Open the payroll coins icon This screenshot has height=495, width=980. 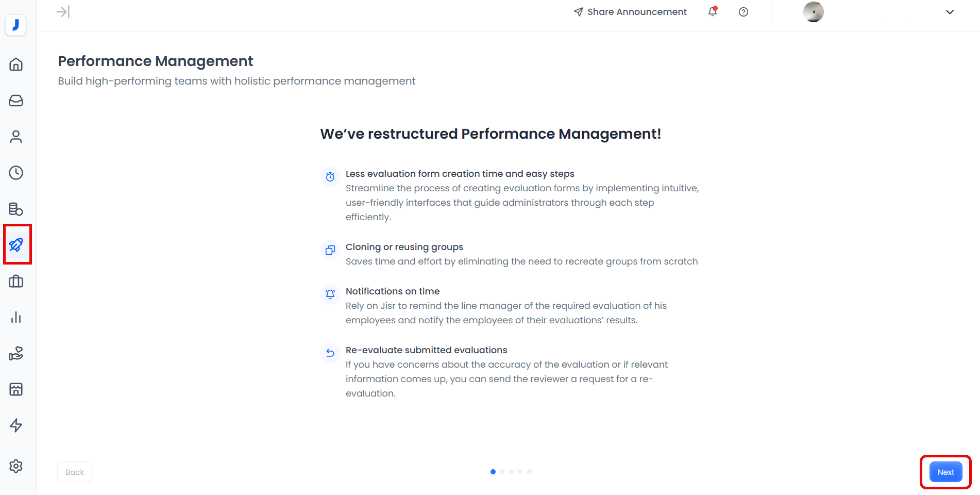(x=16, y=209)
